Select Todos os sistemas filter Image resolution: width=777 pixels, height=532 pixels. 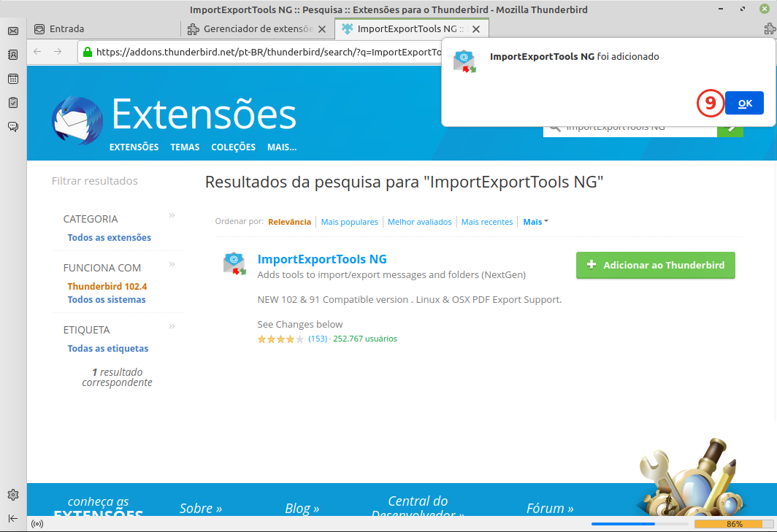point(107,300)
